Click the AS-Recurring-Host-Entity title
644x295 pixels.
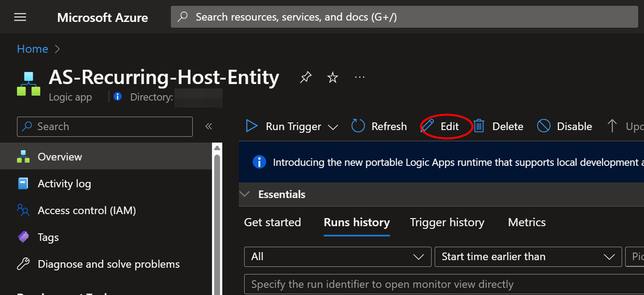pos(164,77)
